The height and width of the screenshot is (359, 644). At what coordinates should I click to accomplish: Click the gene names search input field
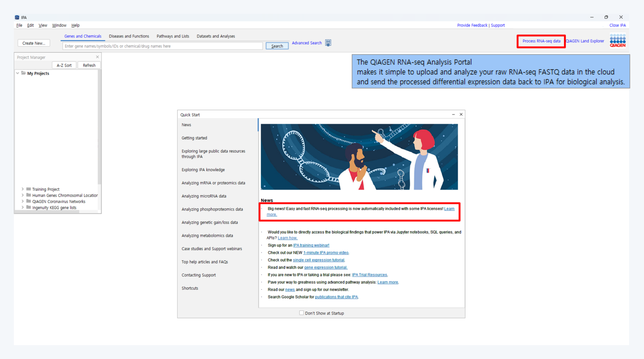[x=163, y=46]
